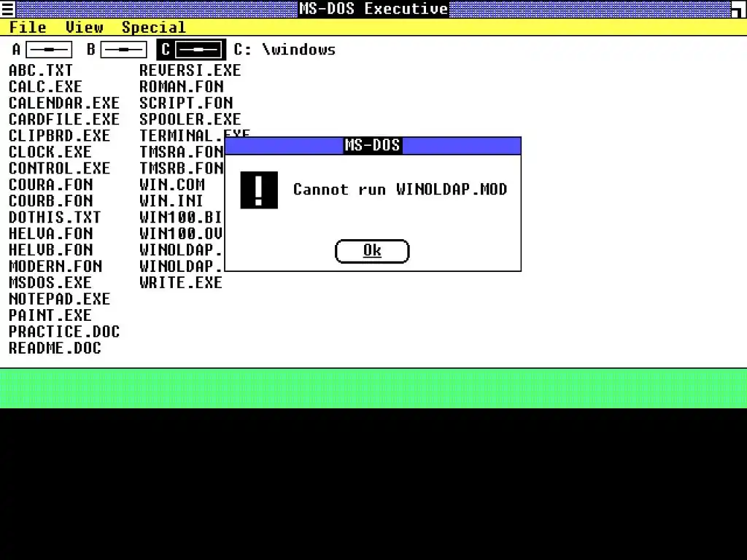Click the MS-DOS Executive title bar text
This screenshot has height=560, width=747.
pos(373,9)
